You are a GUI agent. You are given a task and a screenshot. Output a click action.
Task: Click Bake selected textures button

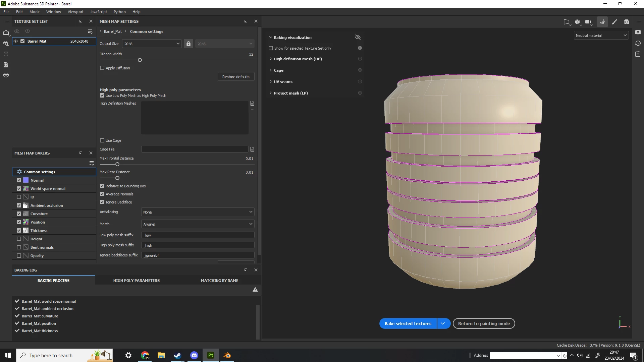[408, 323]
